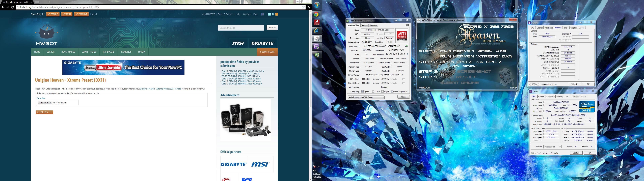Open Mainboard tab in upper CPU-Z window
The image size is (644, 181).
point(549,28)
